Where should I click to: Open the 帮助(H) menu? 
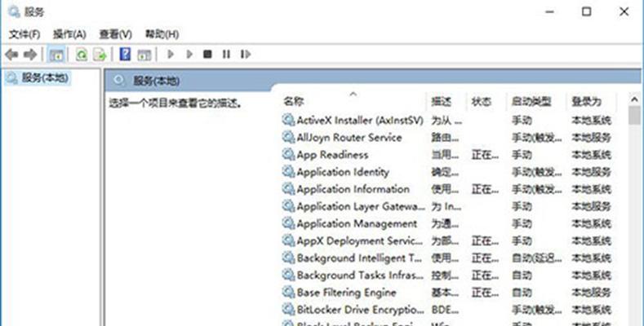[x=162, y=34]
